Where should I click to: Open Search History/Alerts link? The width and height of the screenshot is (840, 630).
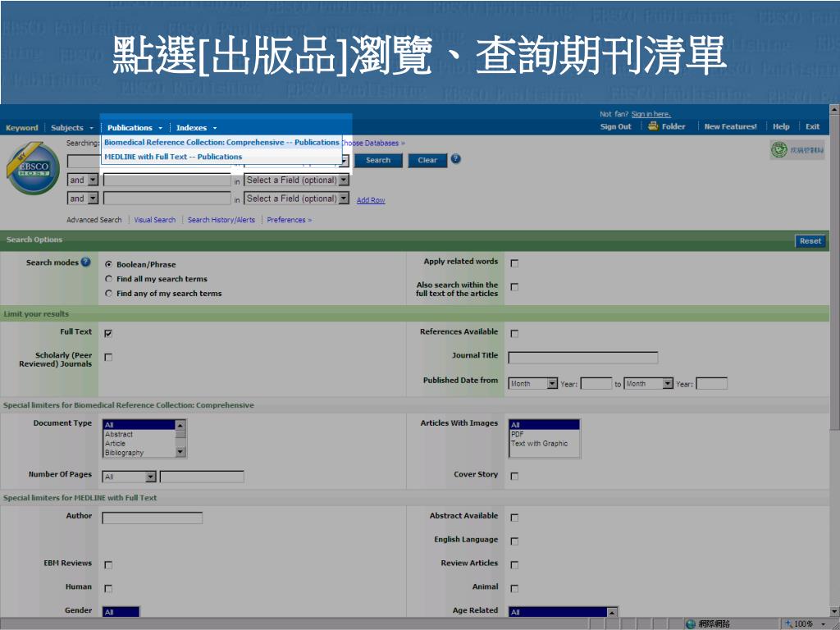click(221, 220)
